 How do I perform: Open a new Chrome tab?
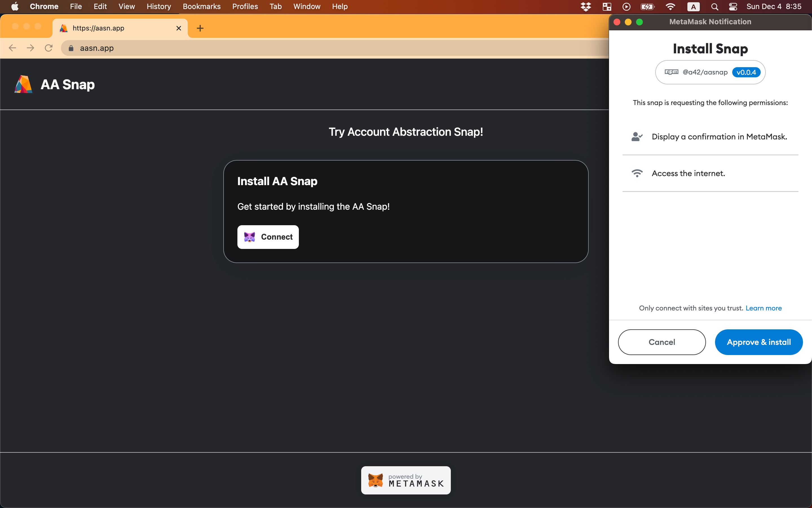200,28
